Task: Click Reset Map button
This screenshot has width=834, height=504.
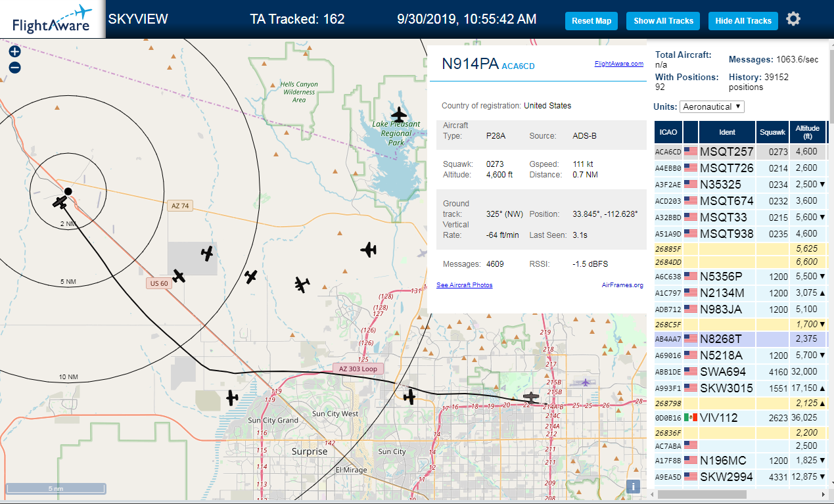Action: click(591, 21)
